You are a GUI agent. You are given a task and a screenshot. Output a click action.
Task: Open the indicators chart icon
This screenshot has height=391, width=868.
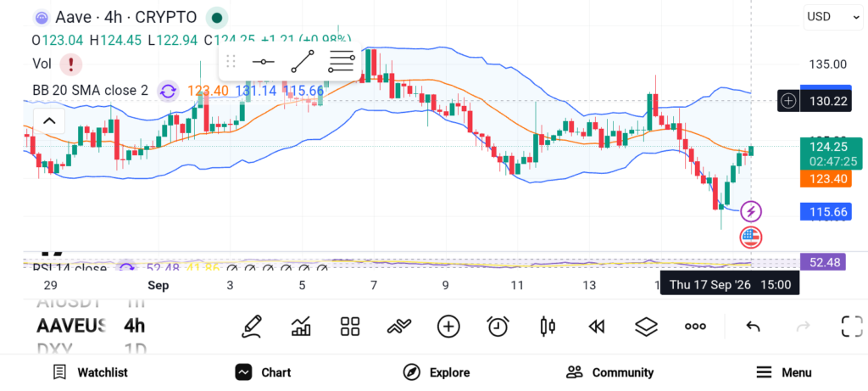pyautogui.click(x=301, y=327)
